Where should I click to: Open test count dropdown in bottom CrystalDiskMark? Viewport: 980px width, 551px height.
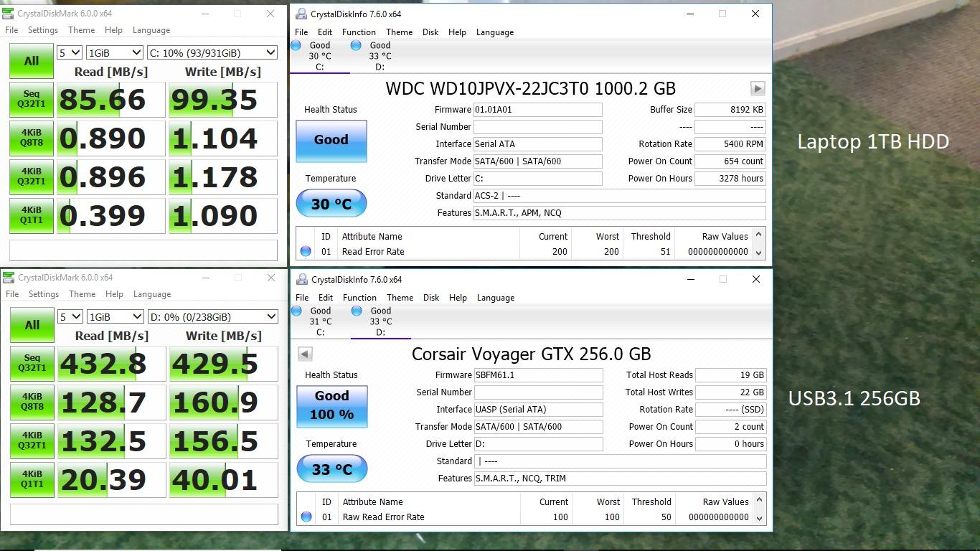tap(70, 317)
